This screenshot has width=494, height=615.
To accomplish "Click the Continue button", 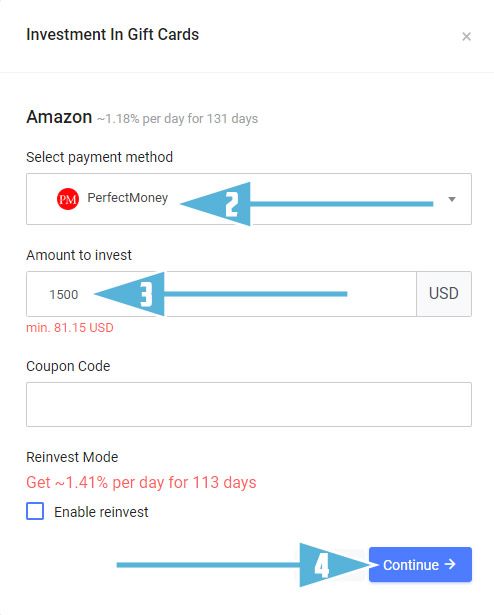I will (x=420, y=564).
